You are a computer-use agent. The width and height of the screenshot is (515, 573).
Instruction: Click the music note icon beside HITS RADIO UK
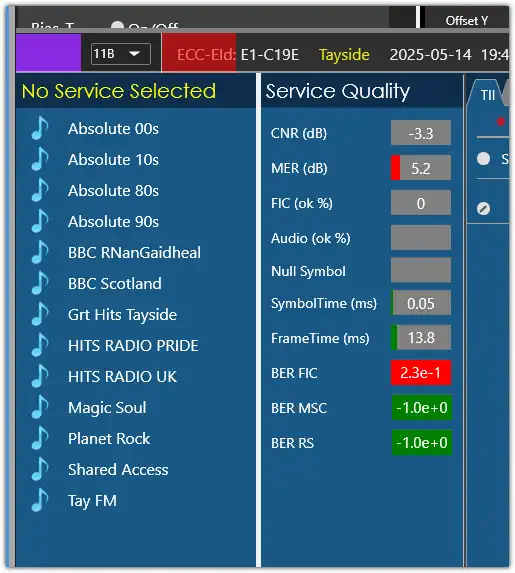click(x=40, y=376)
